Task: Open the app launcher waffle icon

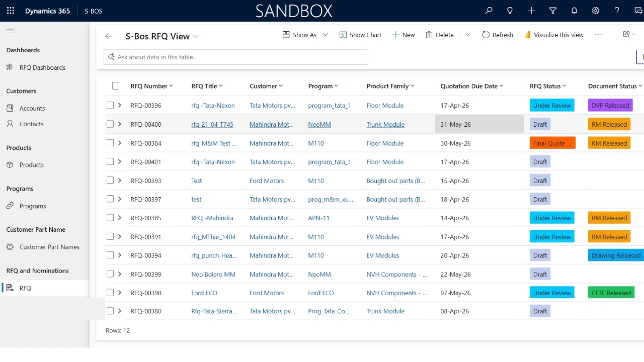Action: 11,11
